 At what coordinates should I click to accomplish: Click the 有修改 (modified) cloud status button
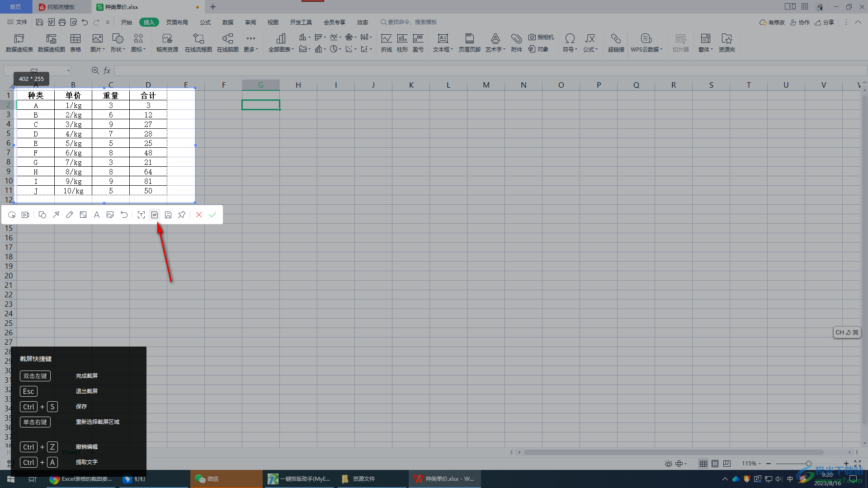[x=772, y=22]
